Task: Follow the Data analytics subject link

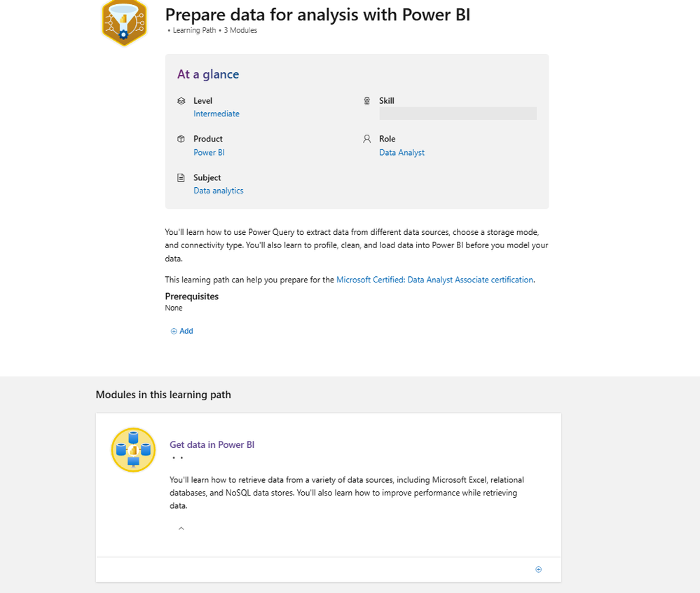Action: point(219,191)
